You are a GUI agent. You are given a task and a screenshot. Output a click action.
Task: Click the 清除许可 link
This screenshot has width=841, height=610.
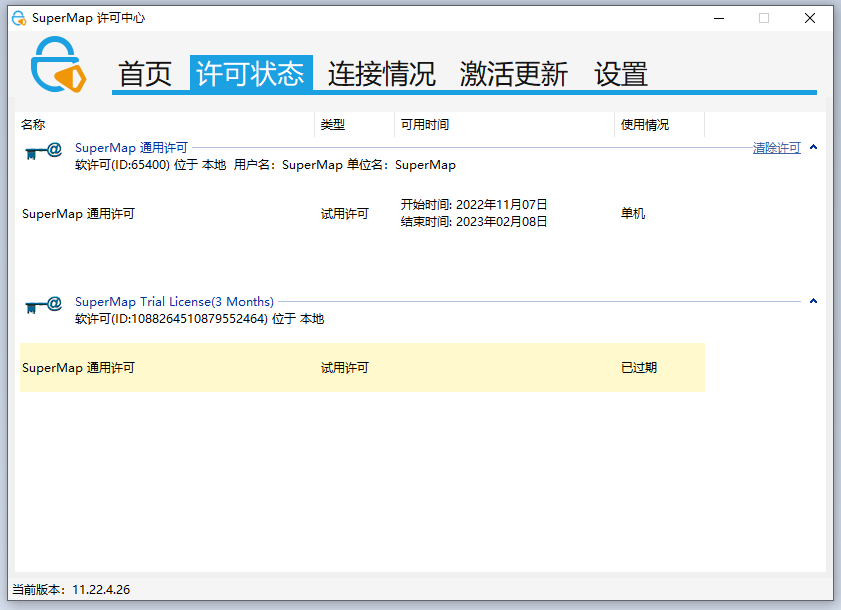777,148
